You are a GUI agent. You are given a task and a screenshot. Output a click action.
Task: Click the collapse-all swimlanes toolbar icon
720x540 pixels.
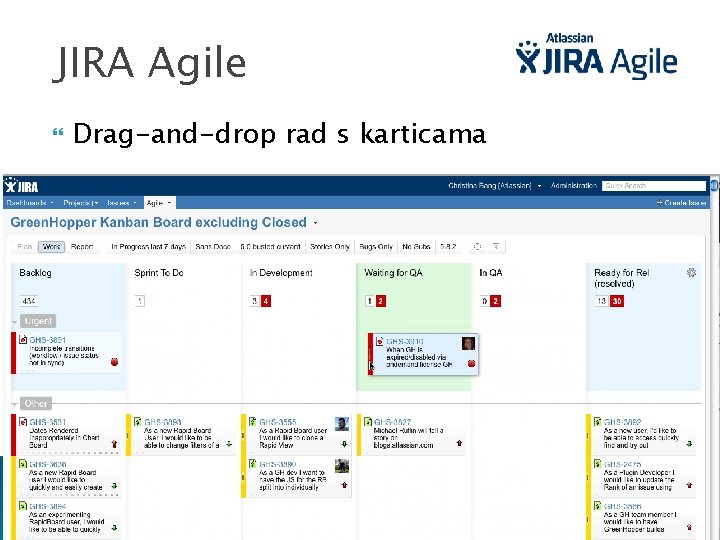point(477,247)
